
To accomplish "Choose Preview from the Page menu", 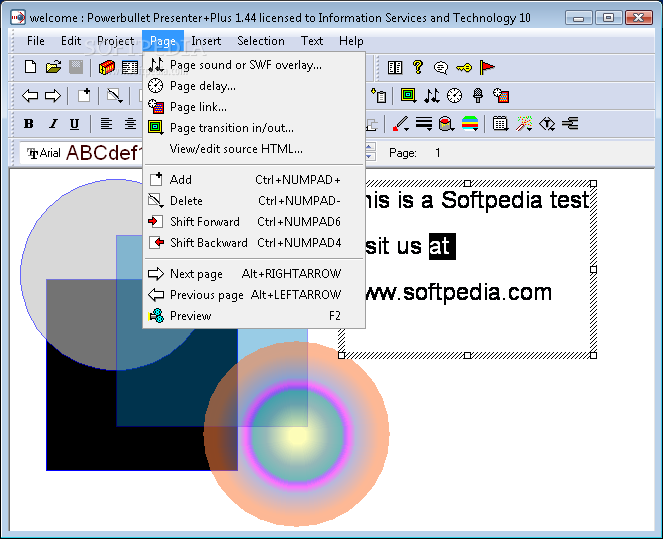I will (254, 316).
